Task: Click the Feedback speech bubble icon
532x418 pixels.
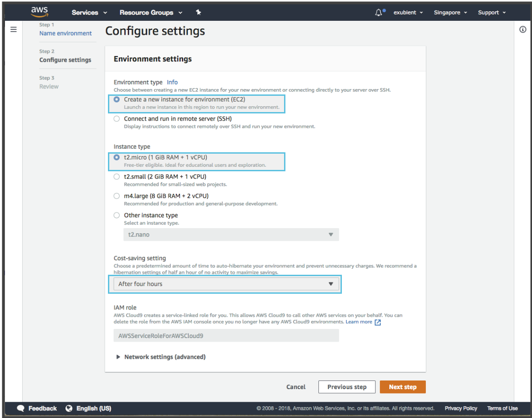Action: [x=21, y=408]
